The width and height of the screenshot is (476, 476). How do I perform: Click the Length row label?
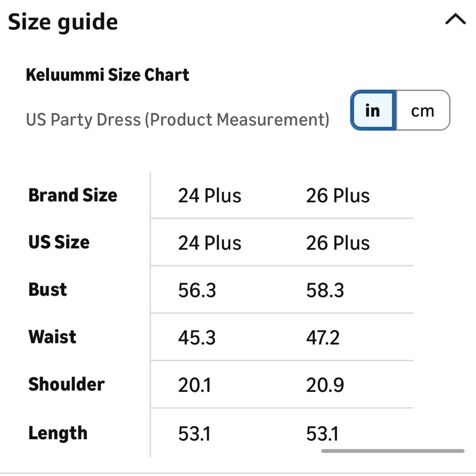pos(58,433)
